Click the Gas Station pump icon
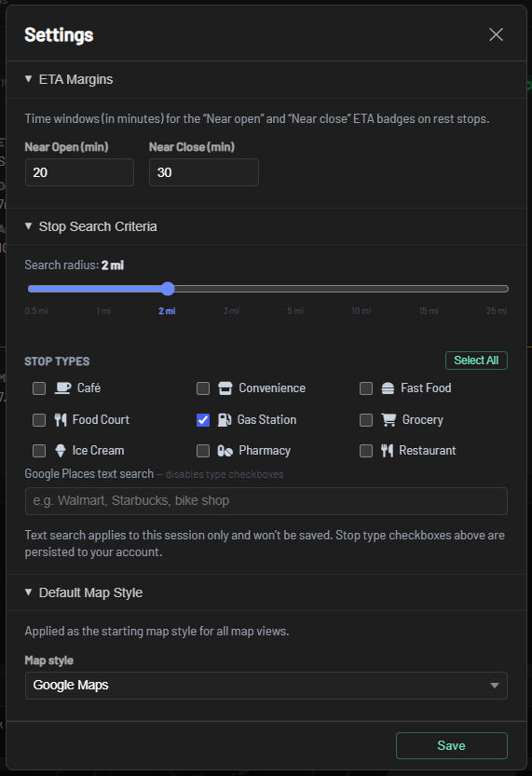This screenshot has height=776, width=532. 225,419
